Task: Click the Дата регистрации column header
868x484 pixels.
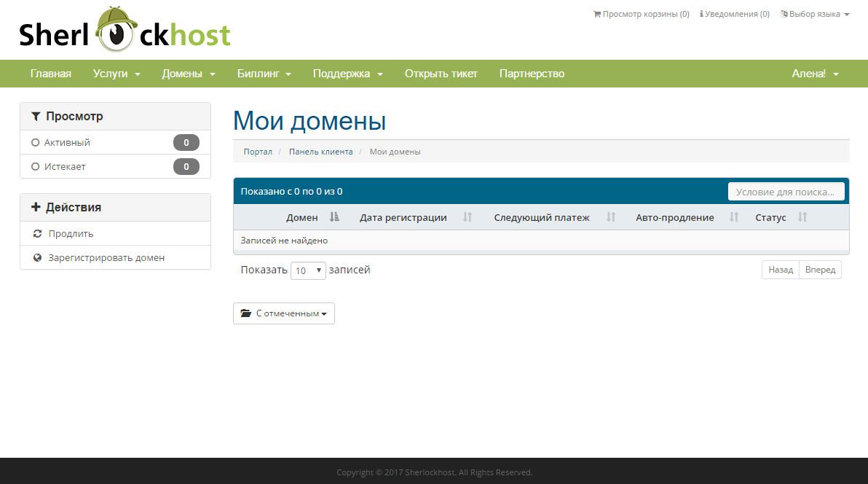Action: 403,217
